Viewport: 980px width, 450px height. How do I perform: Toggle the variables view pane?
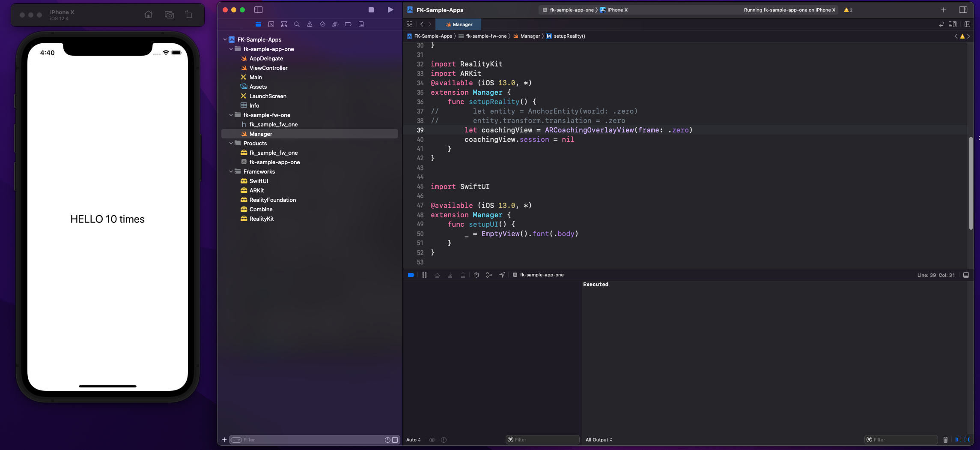coord(958,440)
